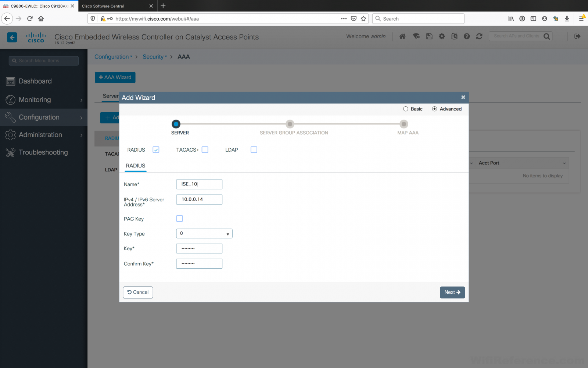
Task: Enable the TACACS+ checkbox
Action: click(x=205, y=149)
